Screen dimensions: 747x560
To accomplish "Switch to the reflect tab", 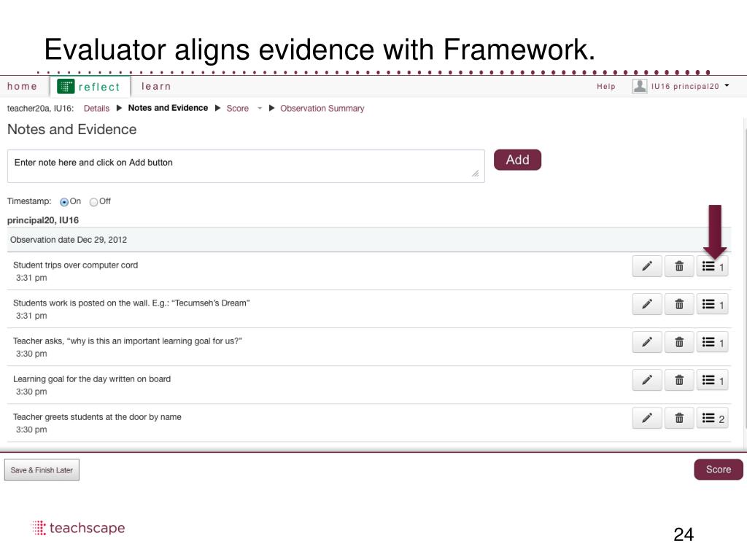I will point(90,87).
